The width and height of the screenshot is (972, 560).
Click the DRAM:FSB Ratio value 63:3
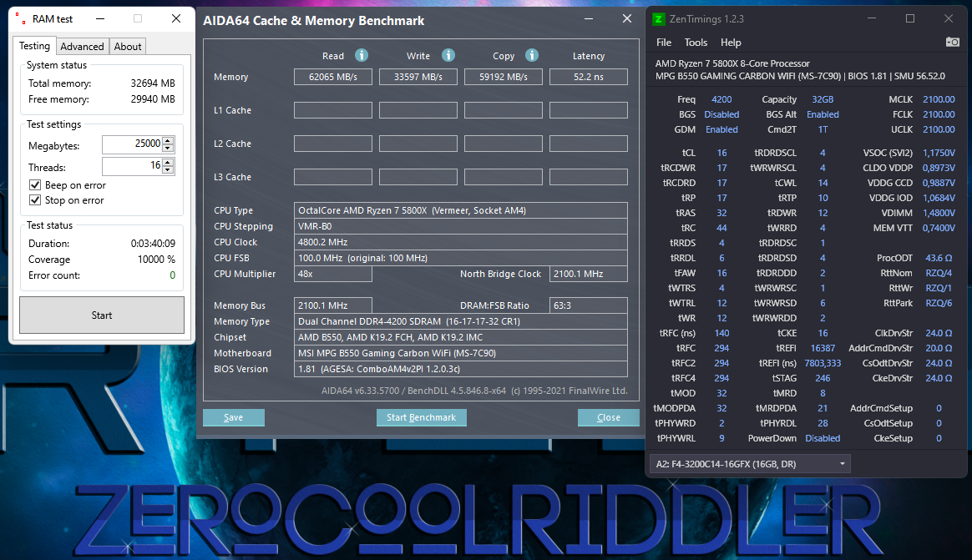(x=588, y=305)
